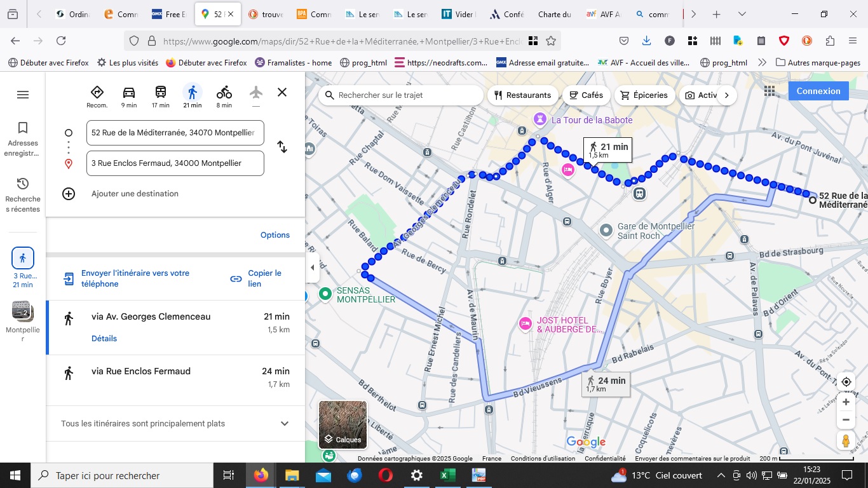868x488 pixels.
Task: Collapse side panel with arrow handle
Action: [312, 268]
